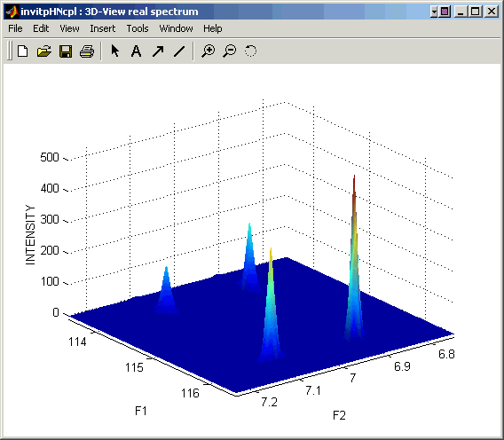This screenshot has width=504, height=440.
Task: Click the title bar dropdown arrow button
Action: point(434,12)
